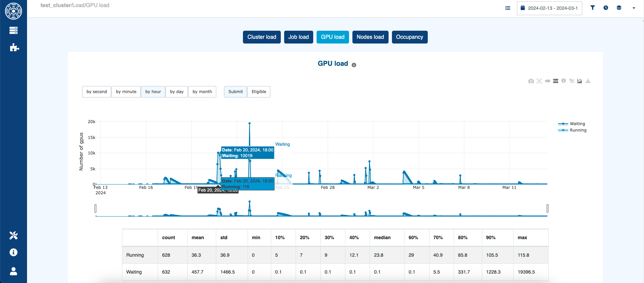Viewport: 644px width, 283px height.
Task: Open the user profile icon in sidebar
Action: (x=14, y=271)
